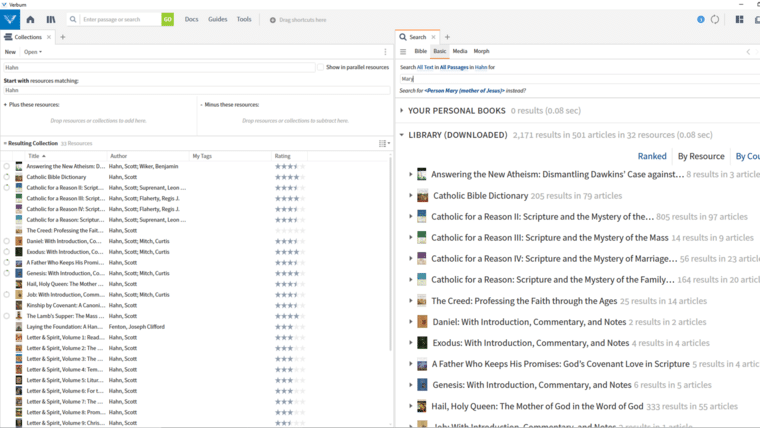760x428 pixels.
Task: Click Daniel result book cover icon
Action: click(x=422, y=322)
